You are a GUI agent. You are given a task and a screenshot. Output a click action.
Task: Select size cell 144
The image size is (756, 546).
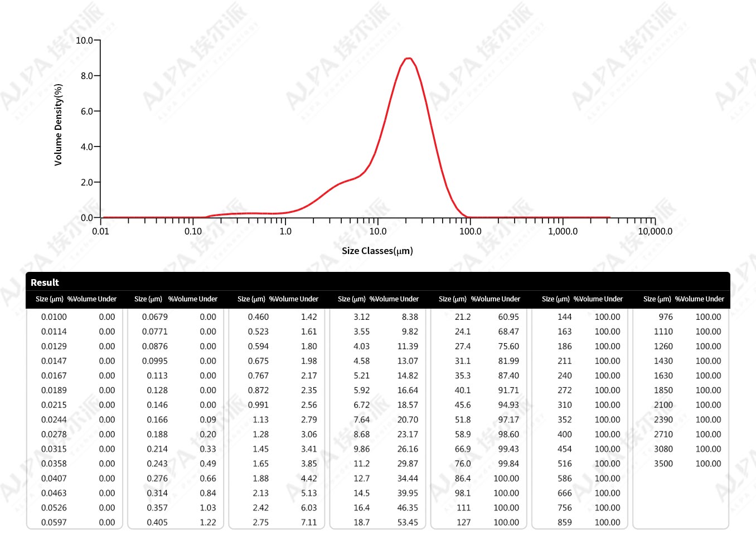[565, 317]
